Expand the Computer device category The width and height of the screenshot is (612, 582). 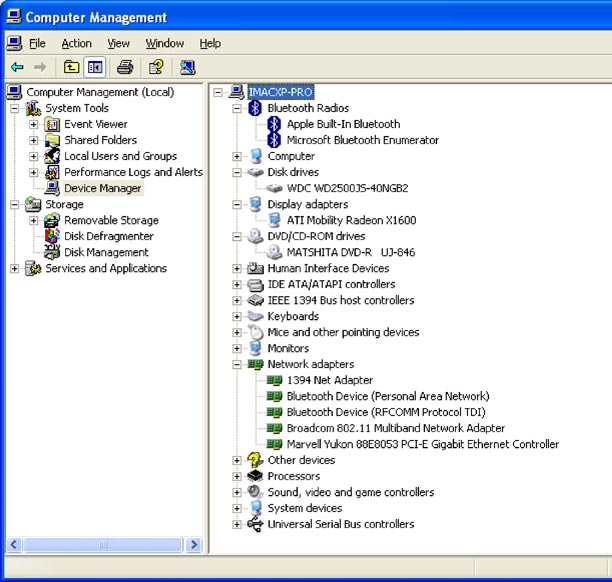point(237,157)
